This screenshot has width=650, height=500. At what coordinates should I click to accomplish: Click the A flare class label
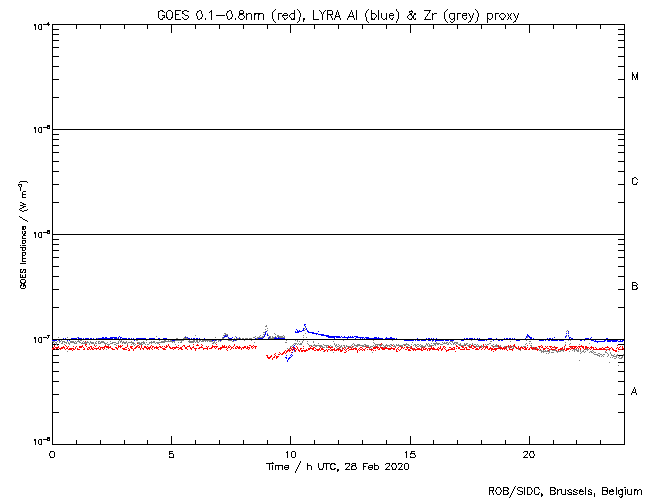point(635,392)
